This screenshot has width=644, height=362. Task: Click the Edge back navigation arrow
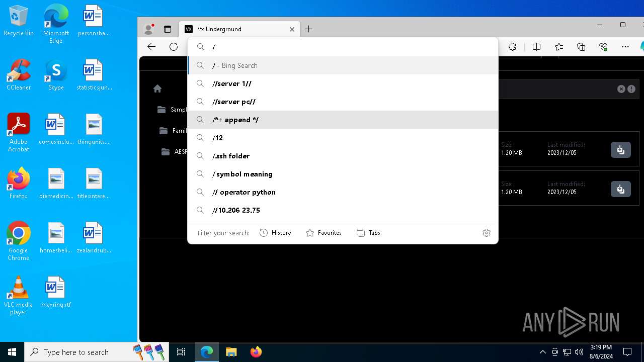point(151,47)
